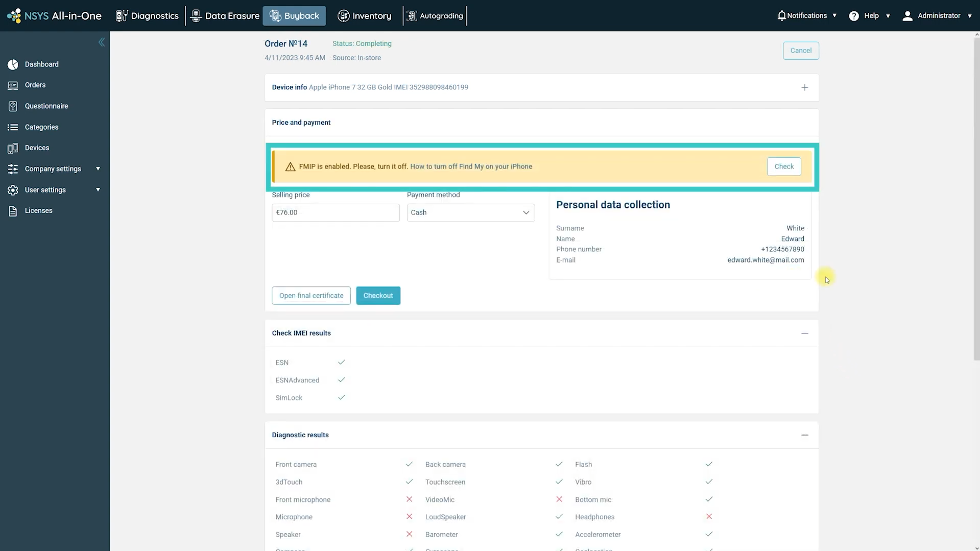Click the scrollbar down arrow
980x551 pixels.
976,547
